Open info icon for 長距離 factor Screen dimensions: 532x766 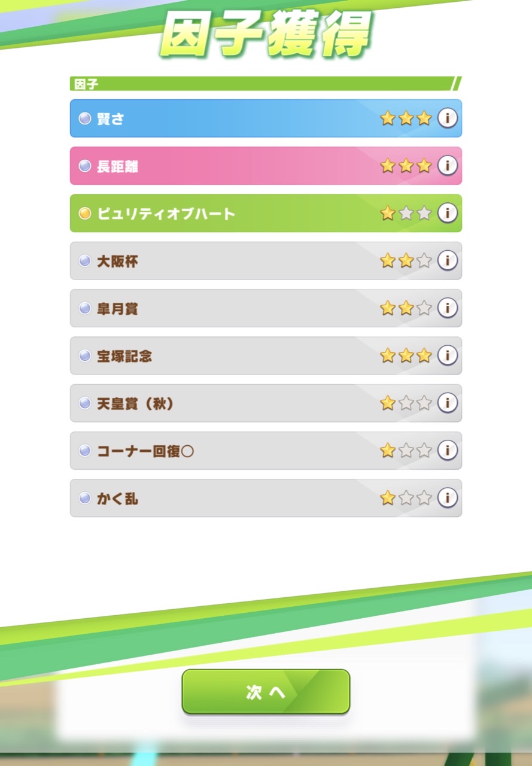(x=447, y=165)
